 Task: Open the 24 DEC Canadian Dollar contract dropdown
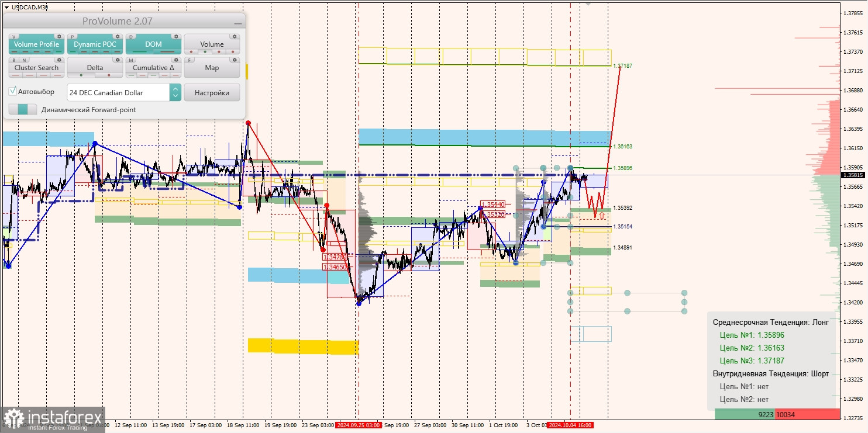119,92
